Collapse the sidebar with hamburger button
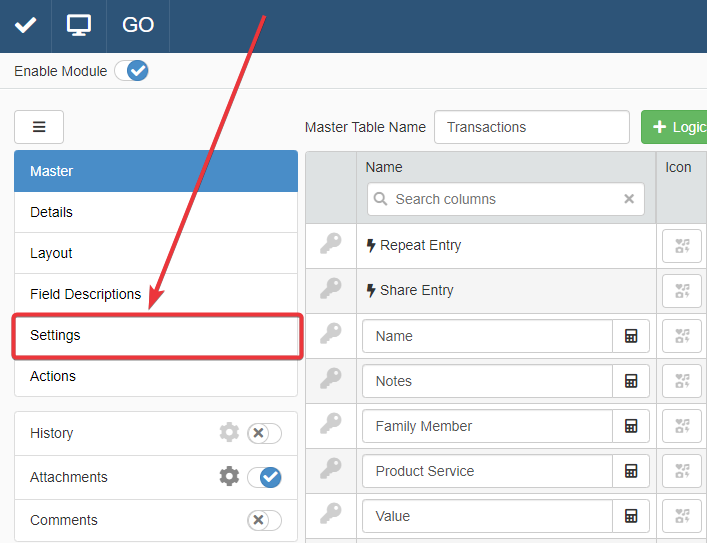 [x=39, y=127]
